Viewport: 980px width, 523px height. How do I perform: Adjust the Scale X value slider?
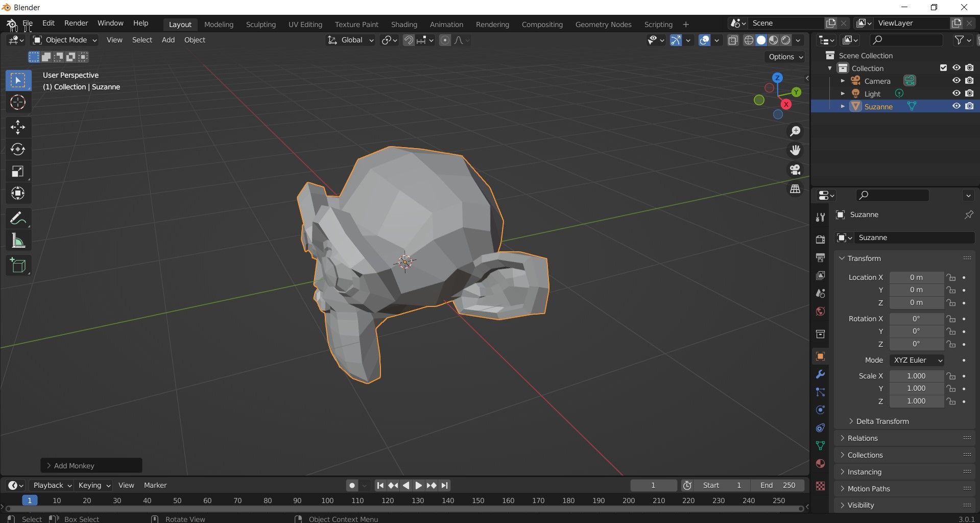click(917, 376)
